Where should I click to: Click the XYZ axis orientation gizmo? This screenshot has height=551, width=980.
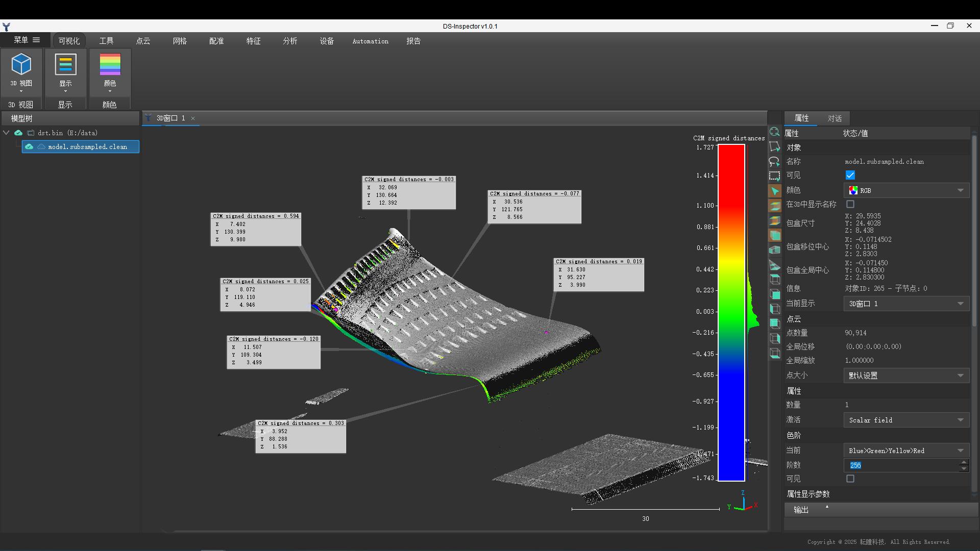(x=743, y=502)
